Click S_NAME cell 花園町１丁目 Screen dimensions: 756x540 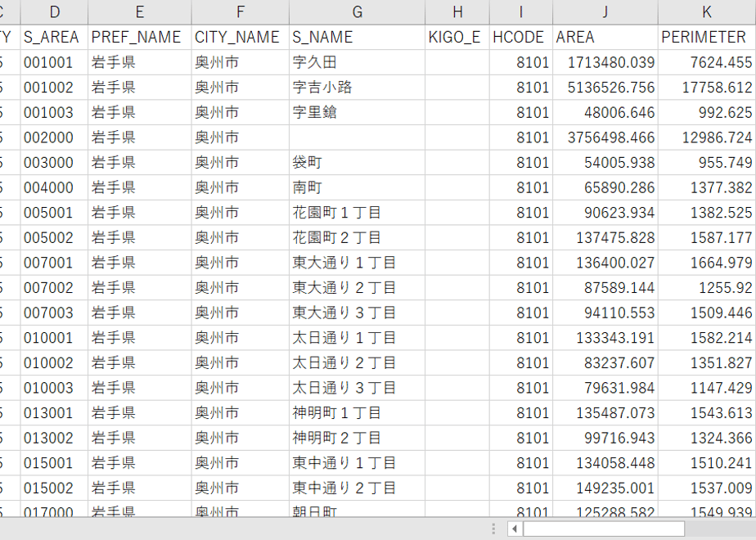pyautogui.click(x=358, y=213)
